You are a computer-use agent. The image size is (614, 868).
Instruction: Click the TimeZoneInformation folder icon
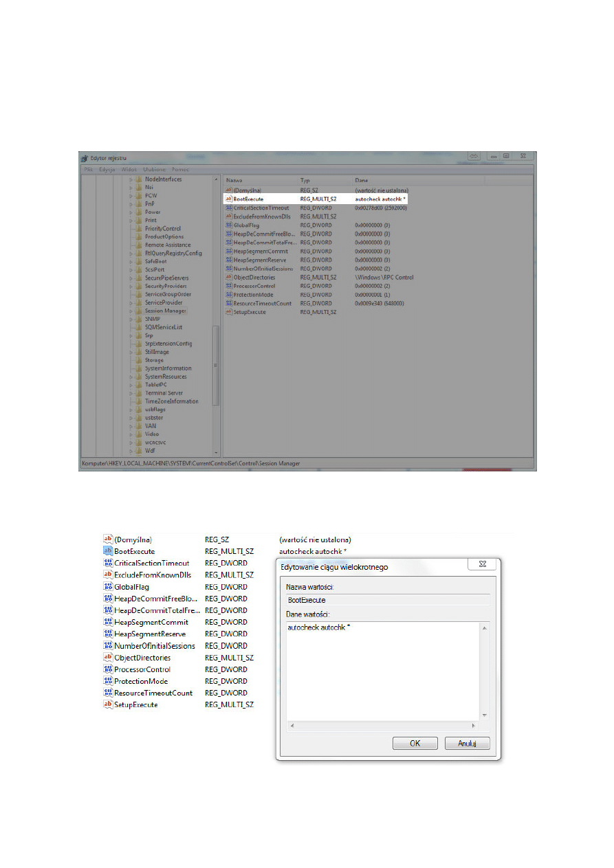(x=139, y=401)
